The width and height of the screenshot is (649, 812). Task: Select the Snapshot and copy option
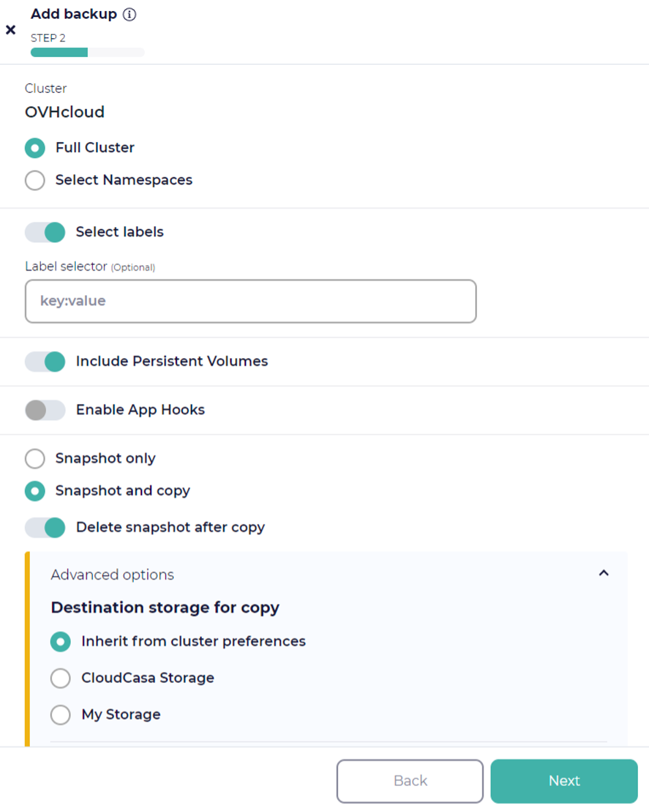point(35,491)
